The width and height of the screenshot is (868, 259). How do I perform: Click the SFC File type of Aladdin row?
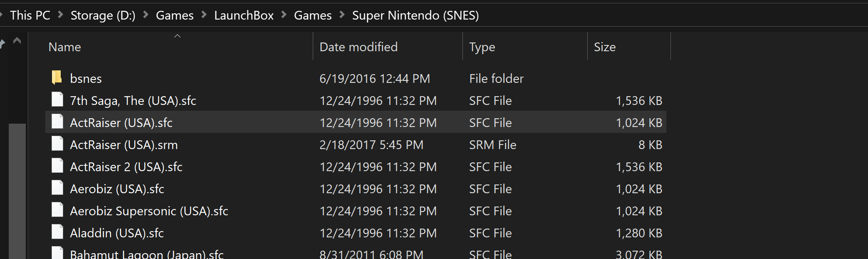click(490, 233)
